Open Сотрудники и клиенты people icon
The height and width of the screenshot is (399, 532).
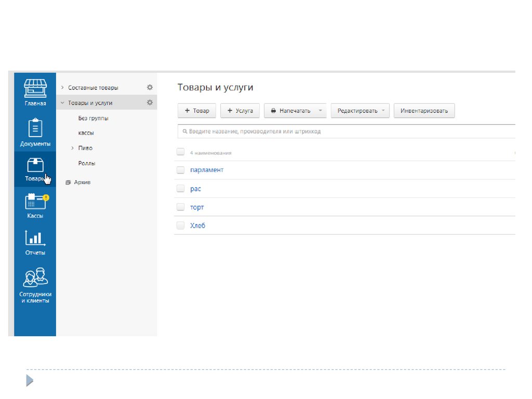coord(35,277)
